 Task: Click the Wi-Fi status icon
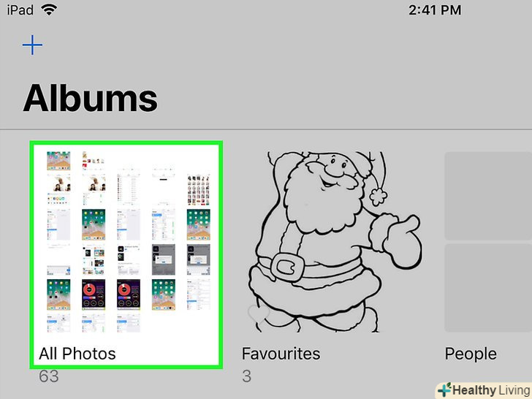pos(49,9)
